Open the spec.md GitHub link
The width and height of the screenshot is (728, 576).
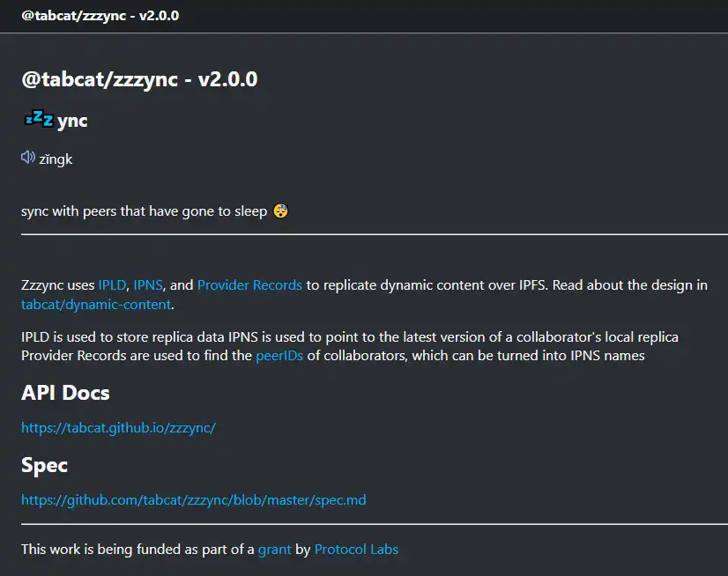point(193,500)
